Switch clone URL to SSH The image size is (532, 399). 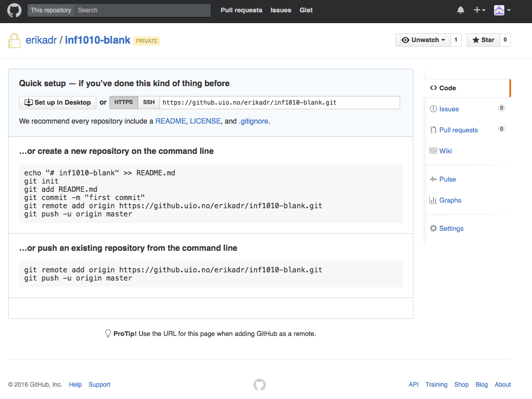point(149,103)
